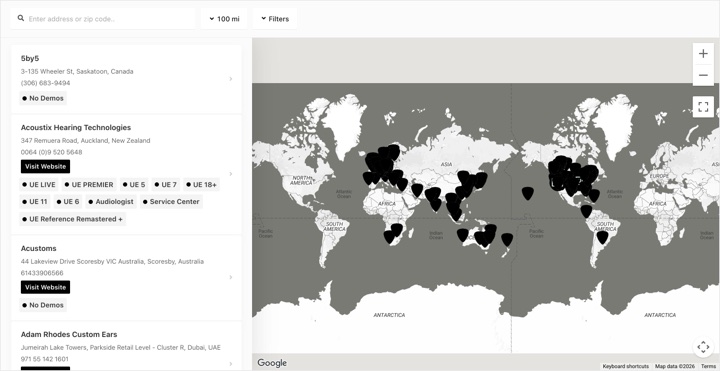This screenshot has width=720, height=371.
Task: Click the UE 7 tag
Action: [x=165, y=185]
